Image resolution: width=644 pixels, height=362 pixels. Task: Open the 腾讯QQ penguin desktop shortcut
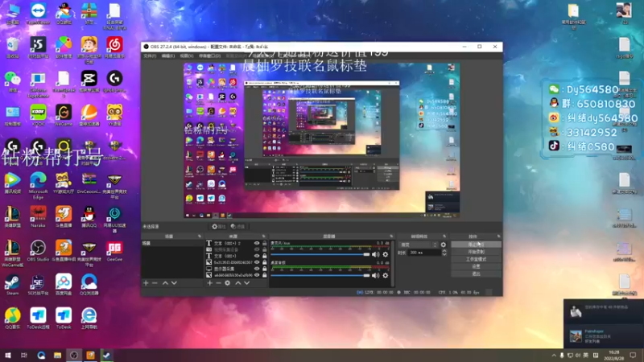coord(89,216)
